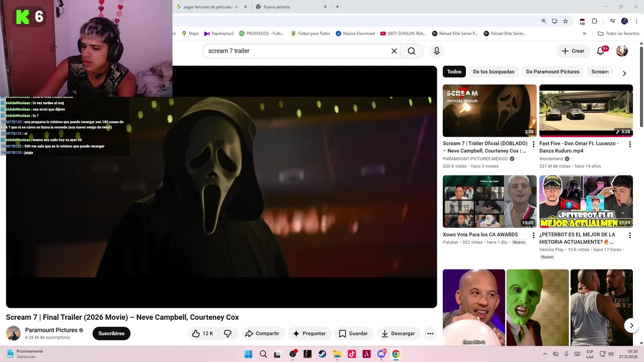The image size is (644, 362).
Task: Open the Todos los favoritos folder
Action: pyautogui.click(x=618, y=34)
